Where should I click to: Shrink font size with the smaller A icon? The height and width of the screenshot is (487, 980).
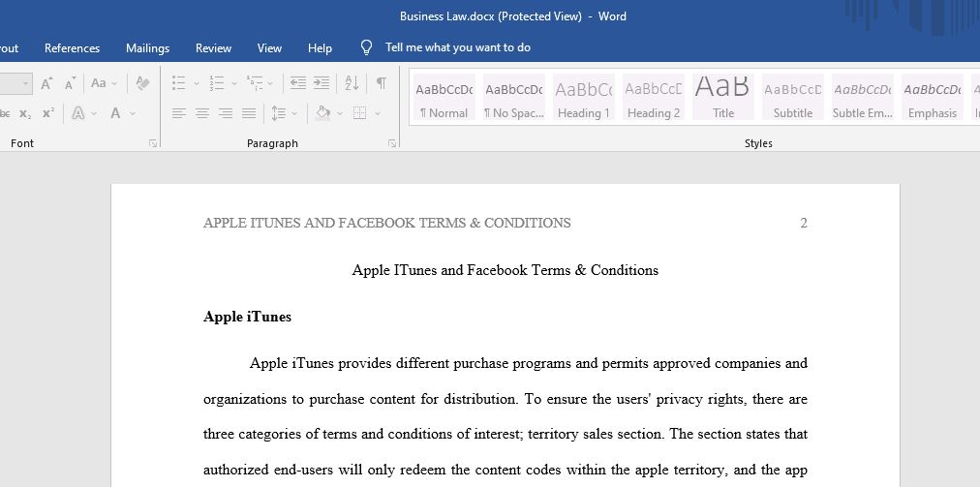[70, 83]
